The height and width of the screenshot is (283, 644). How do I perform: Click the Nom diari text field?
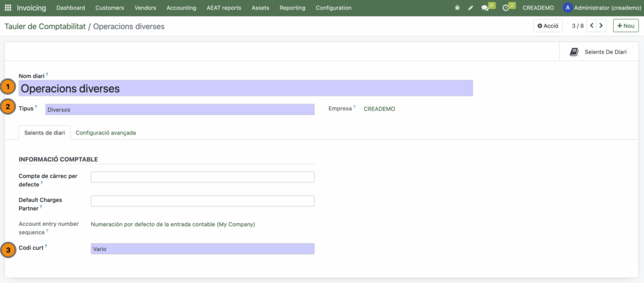coord(245,89)
